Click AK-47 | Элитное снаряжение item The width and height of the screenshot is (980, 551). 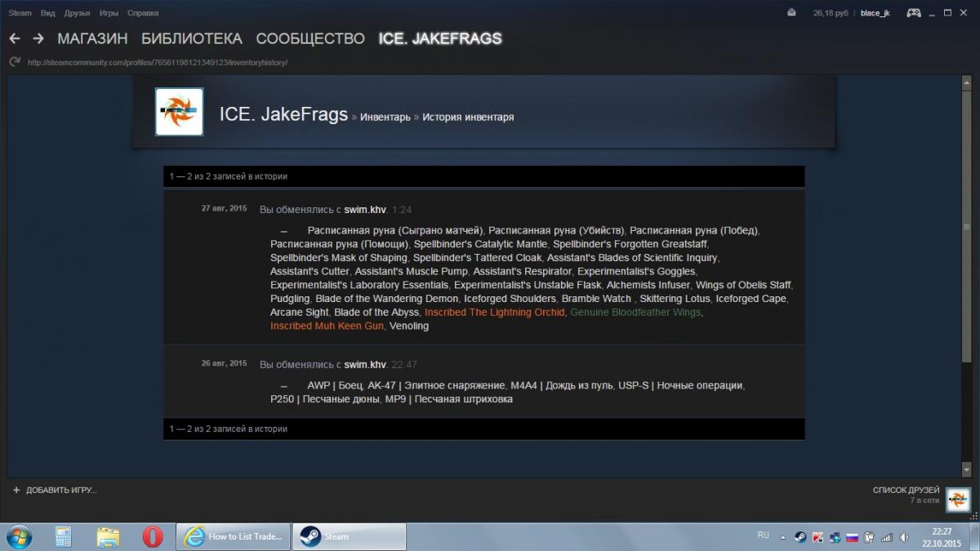coord(436,385)
